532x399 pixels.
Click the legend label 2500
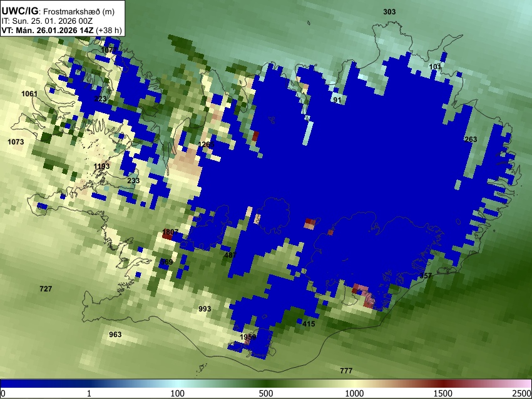point(522,393)
